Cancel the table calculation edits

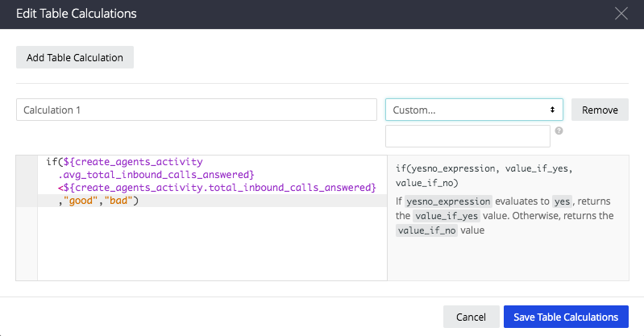pyautogui.click(x=471, y=317)
